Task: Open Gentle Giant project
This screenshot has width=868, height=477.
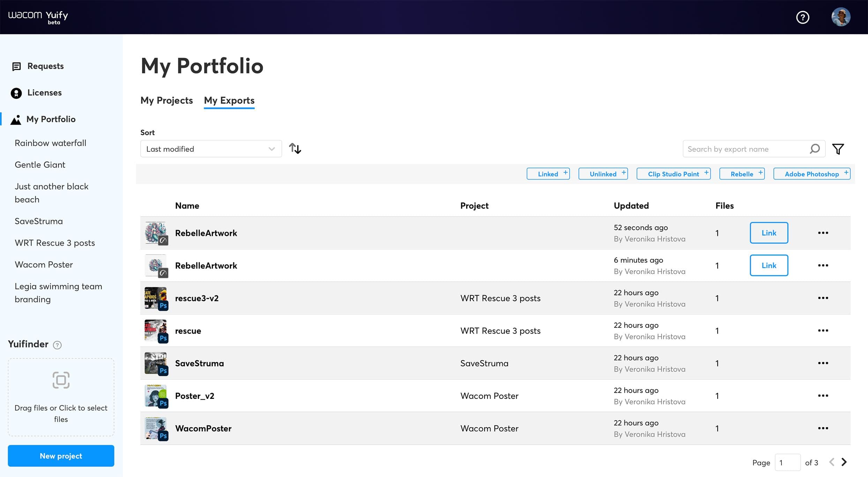Action: tap(40, 165)
